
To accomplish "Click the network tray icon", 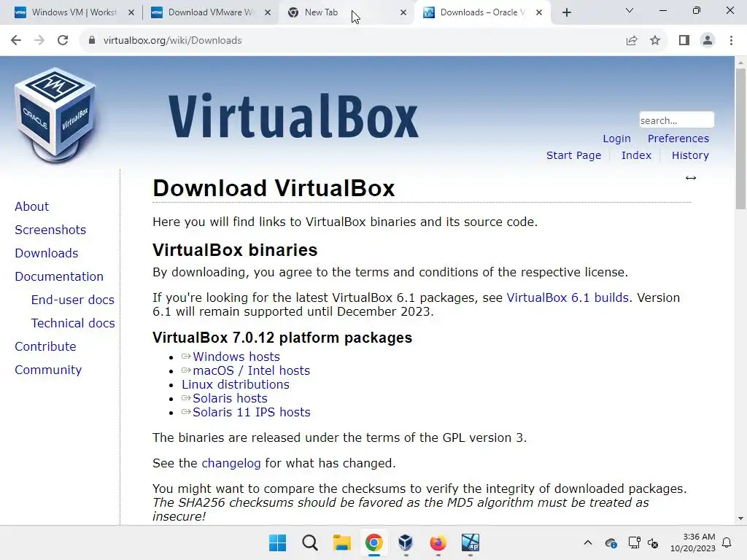I will tap(634, 542).
